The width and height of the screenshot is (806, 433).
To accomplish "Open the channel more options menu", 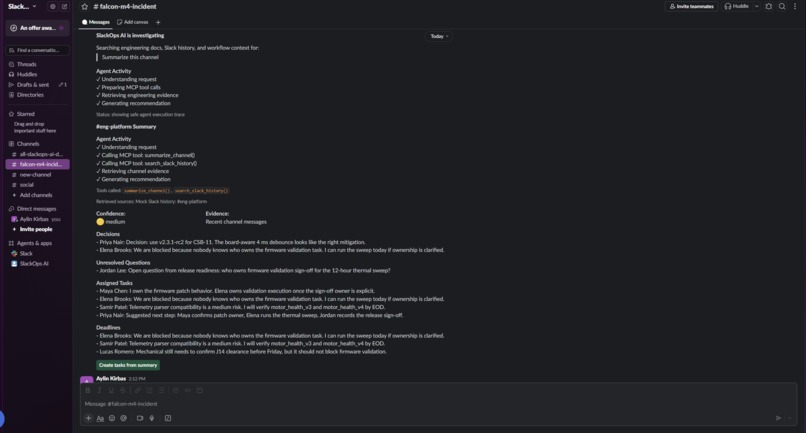I will pyautogui.click(x=795, y=7).
